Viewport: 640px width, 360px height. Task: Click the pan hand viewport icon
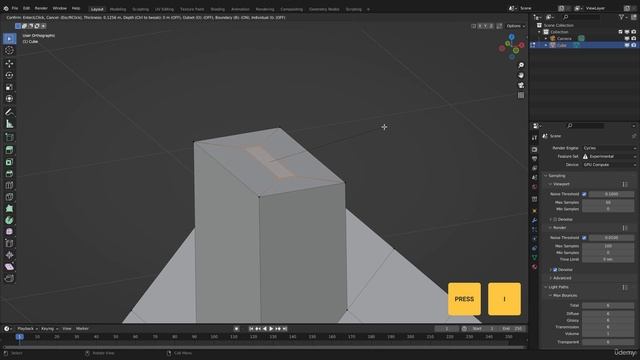click(521, 75)
